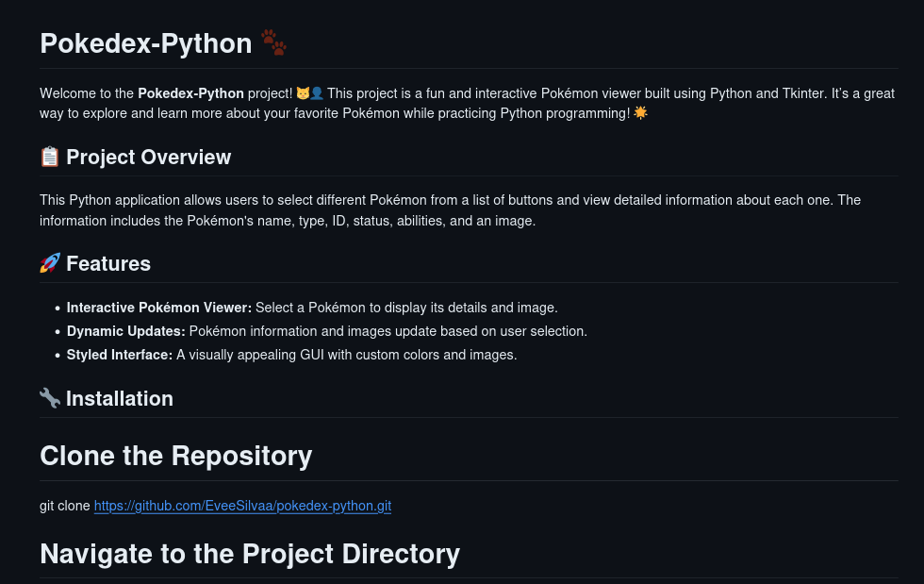Click the 'Pokedex-Python' main heading
The width and height of the screenshot is (924, 584).
[x=146, y=43]
